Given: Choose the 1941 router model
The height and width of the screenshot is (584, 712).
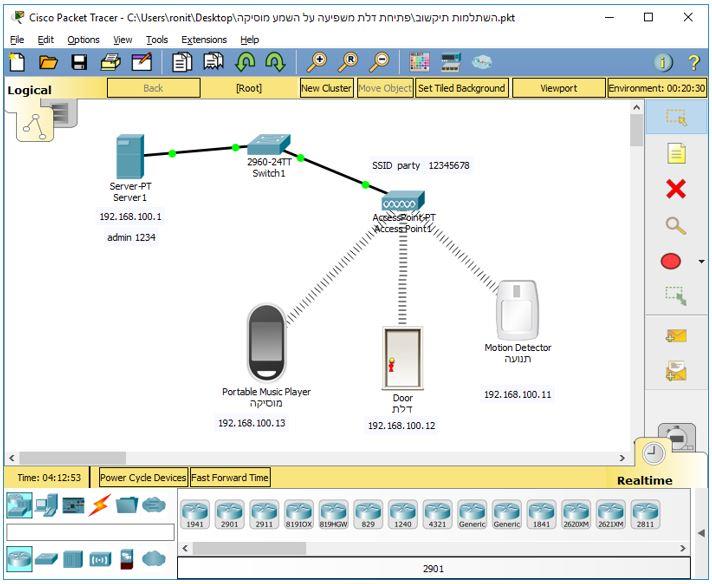Looking at the screenshot, I should coord(195,515).
